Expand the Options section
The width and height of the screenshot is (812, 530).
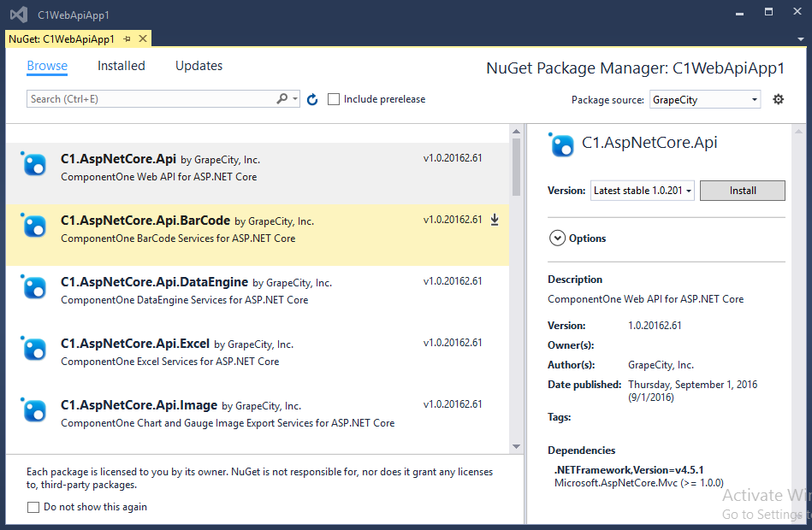point(557,238)
